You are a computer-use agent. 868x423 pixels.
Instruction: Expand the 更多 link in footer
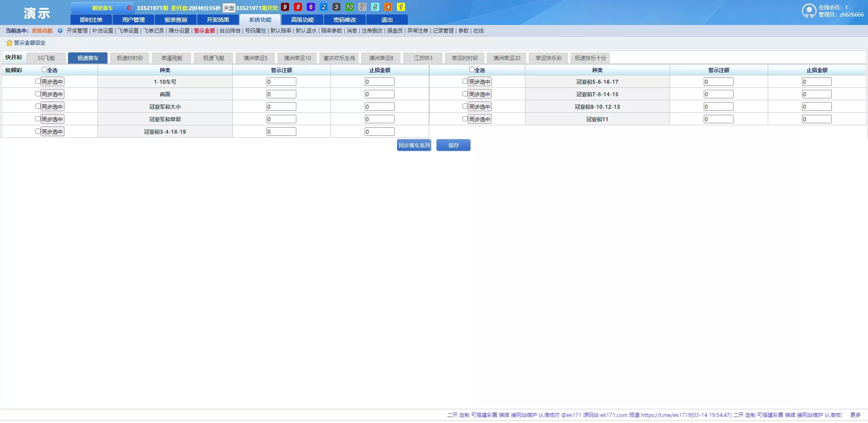[x=855, y=415]
